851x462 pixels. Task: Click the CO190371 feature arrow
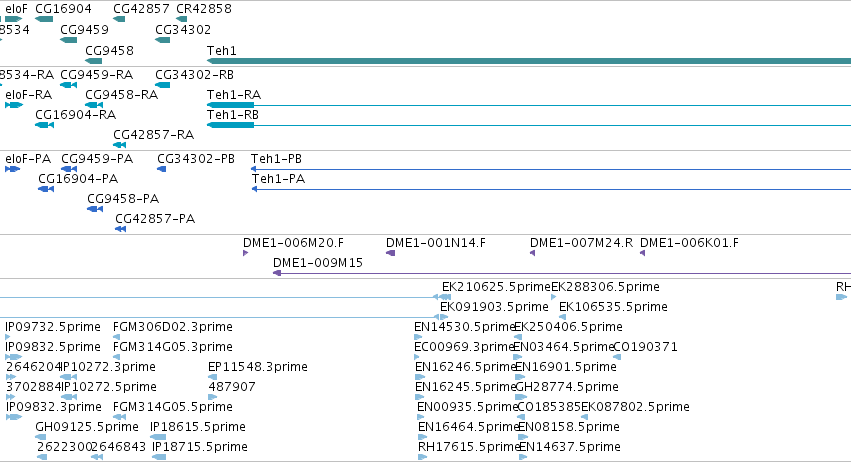point(617,357)
